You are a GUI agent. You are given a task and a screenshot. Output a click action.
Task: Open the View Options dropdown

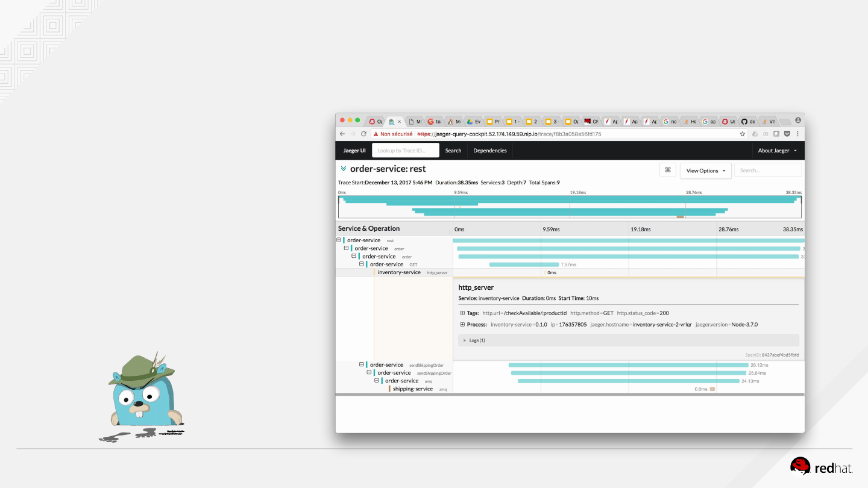click(x=706, y=170)
